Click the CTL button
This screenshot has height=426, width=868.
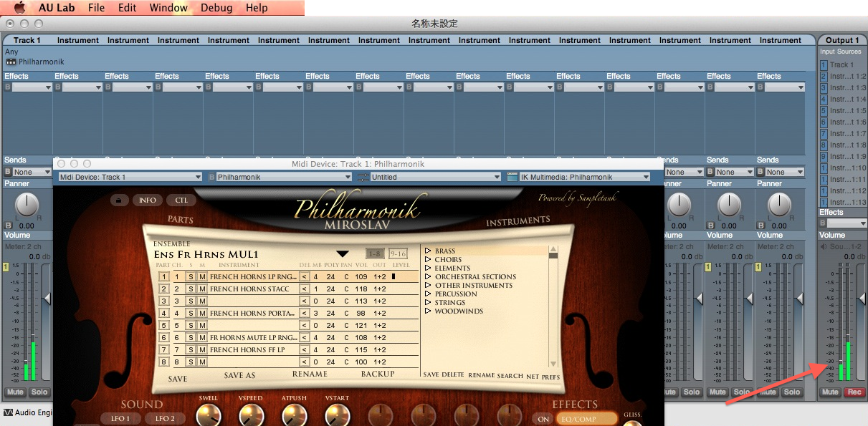coord(181,200)
